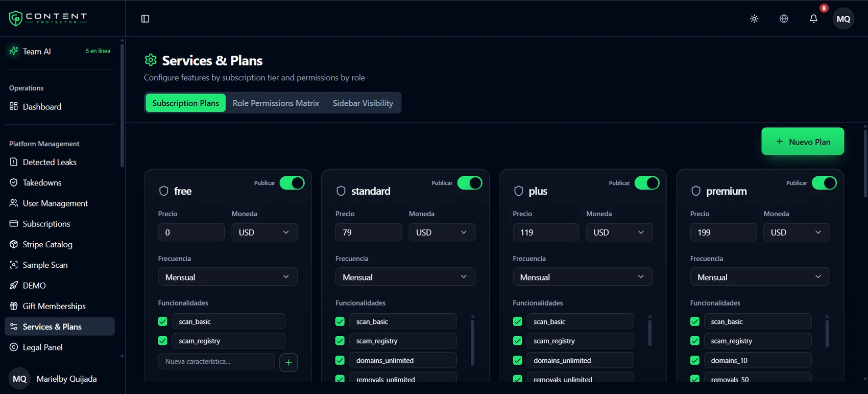
Task: Uncheck domains_unlimited on the standard plan
Action: (340, 360)
